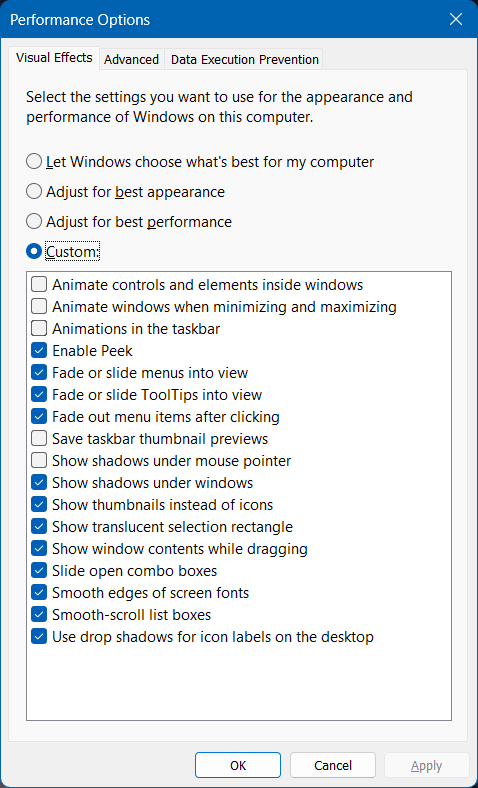Screen dimensions: 478x788
Task: Open the Data Execution Prevention tab
Action: [244, 59]
